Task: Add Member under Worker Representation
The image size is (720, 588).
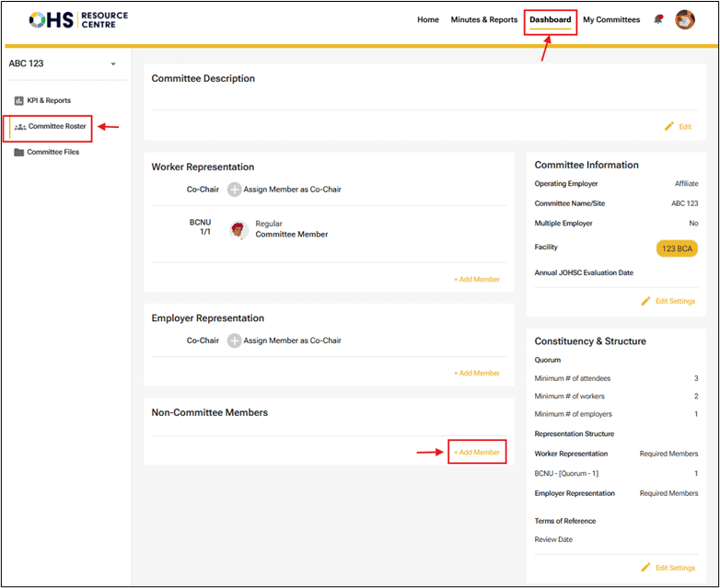Action: 477,279
